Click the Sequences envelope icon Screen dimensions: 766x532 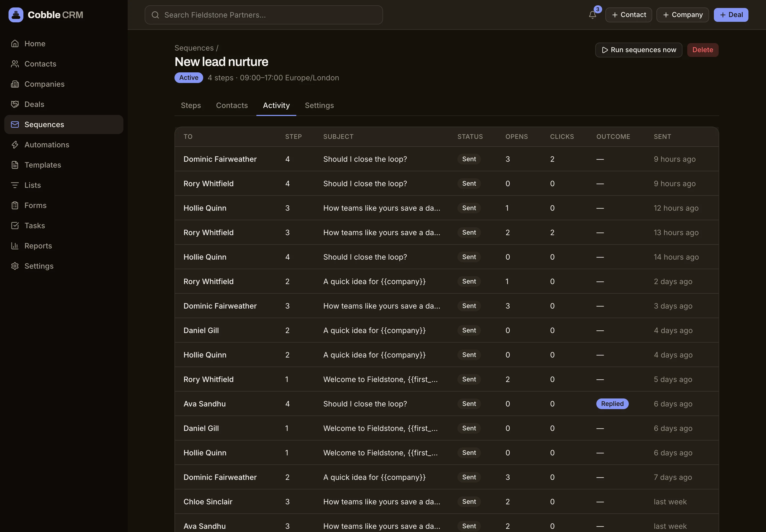tap(15, 125)
